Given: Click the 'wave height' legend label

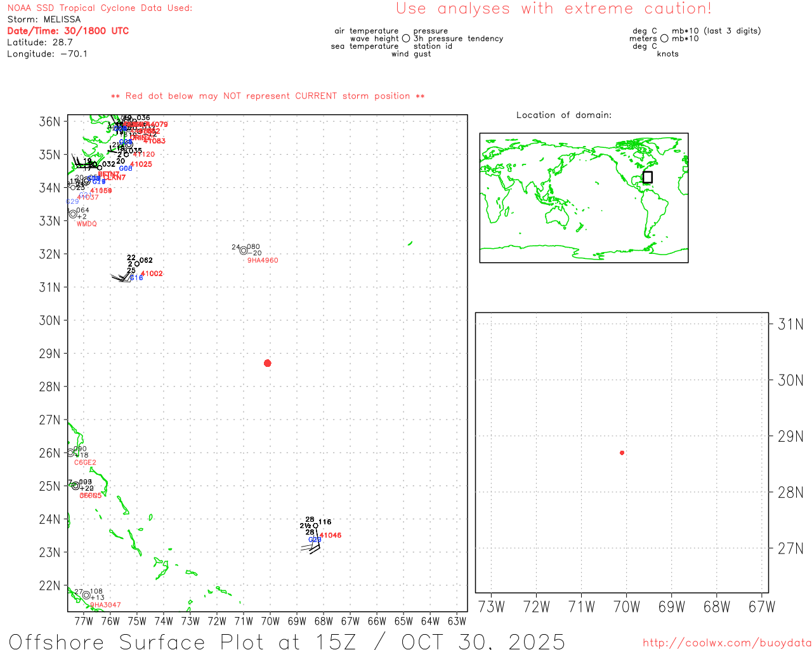Looking at the screenshot, I should coord(374,39).
